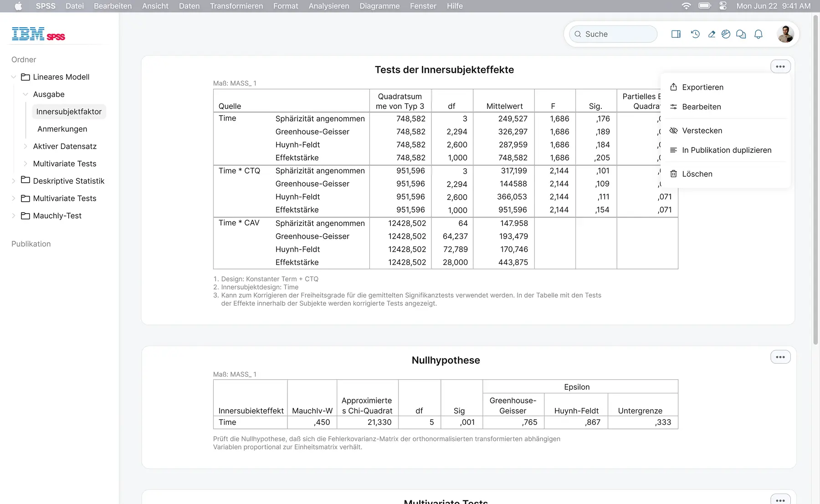Click the Time * CAV row label

pyautogui.click(x=239, y=223)
